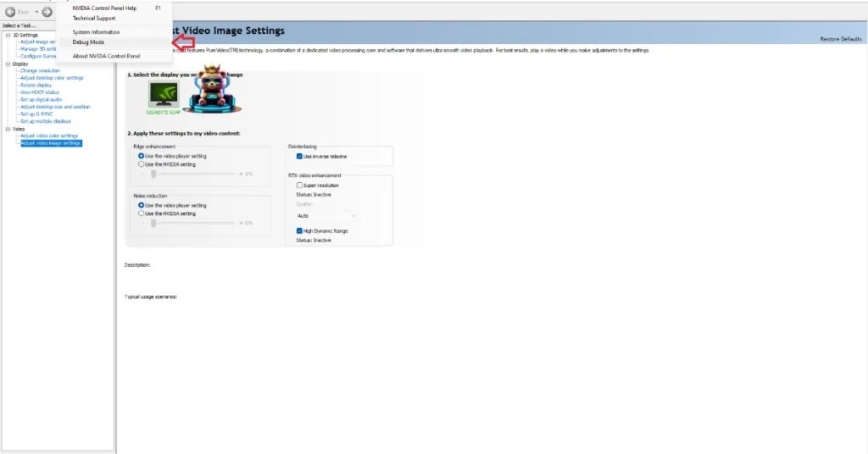This screenshot has width=868, height=454.
Task: Open Adjust desktop color settings task
Action: [52, 78]
